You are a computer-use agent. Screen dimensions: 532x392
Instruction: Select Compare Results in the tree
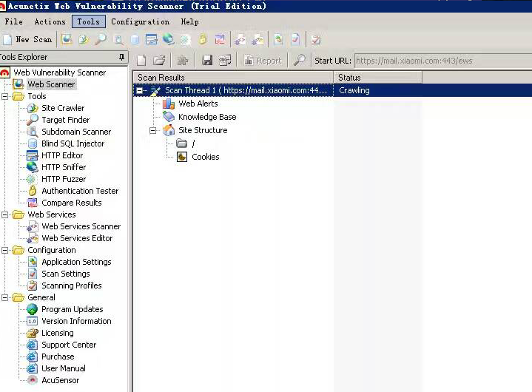(72, 203)
